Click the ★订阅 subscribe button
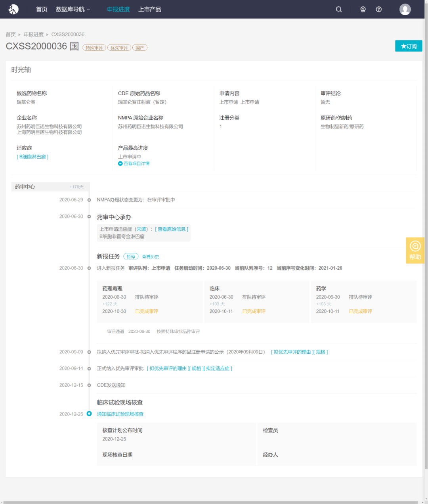The image size is (428, 504). (409, 46)
